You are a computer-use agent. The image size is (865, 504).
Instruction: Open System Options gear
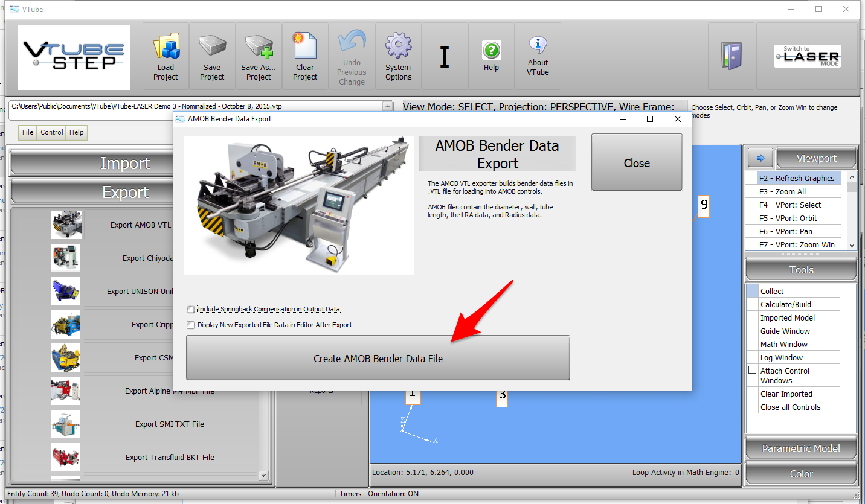tap(398, 57)
